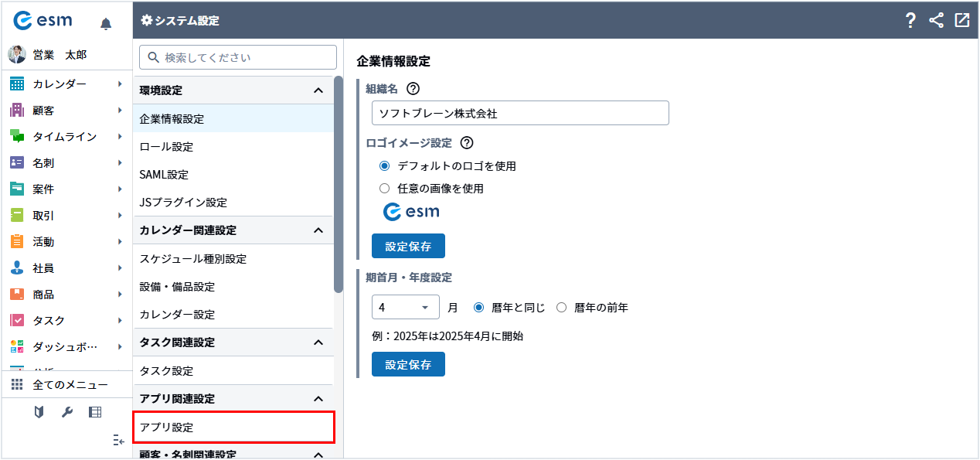The image size is (980, 460).
Task: Click the wrench settings icon in sidebar
Action: click(67, 412)
